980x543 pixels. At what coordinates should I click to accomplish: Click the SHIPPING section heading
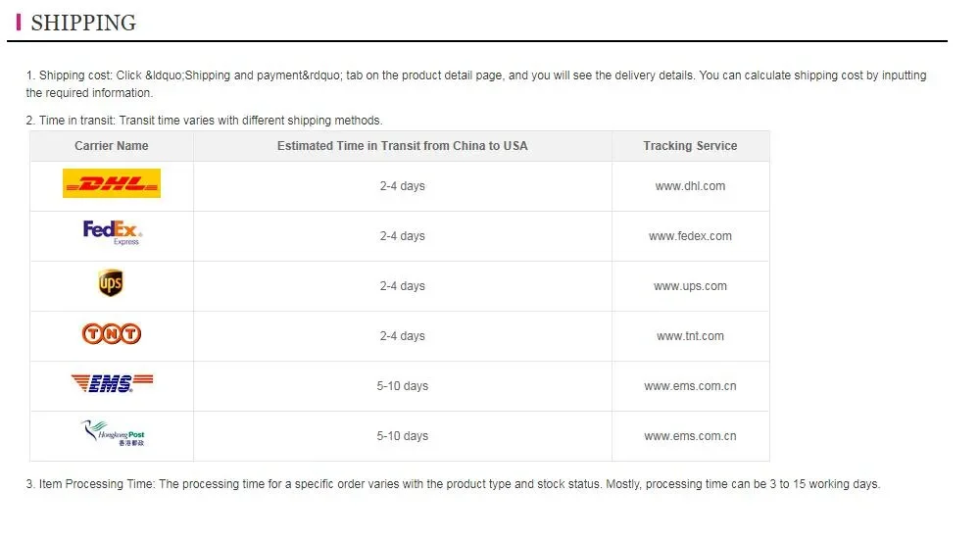(83, 23)
